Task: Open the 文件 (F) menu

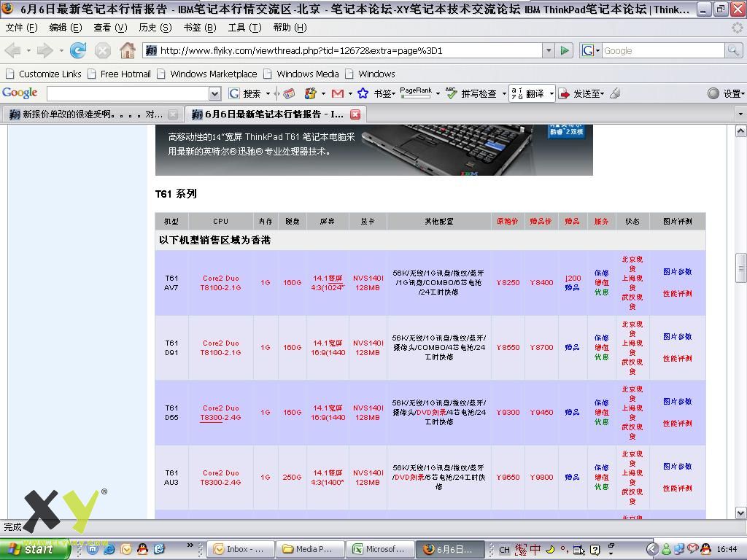Action: click(x=21, y=28)
